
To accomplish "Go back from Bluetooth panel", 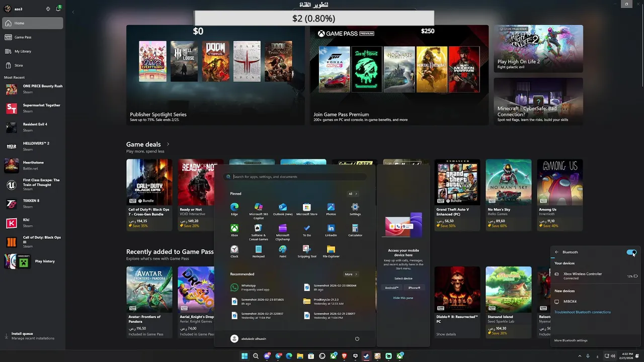I will [x=556, y=252].
